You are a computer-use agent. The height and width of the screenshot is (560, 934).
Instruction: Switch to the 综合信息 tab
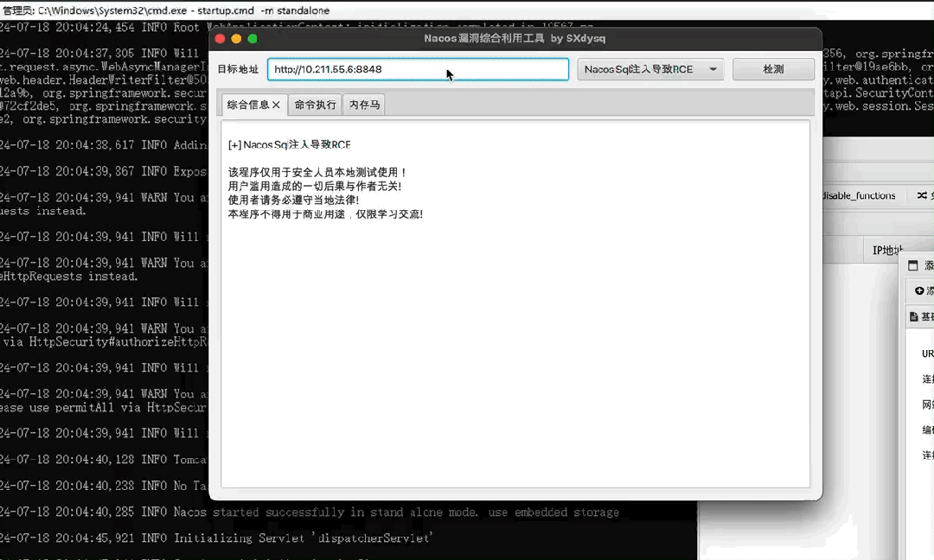248,105
